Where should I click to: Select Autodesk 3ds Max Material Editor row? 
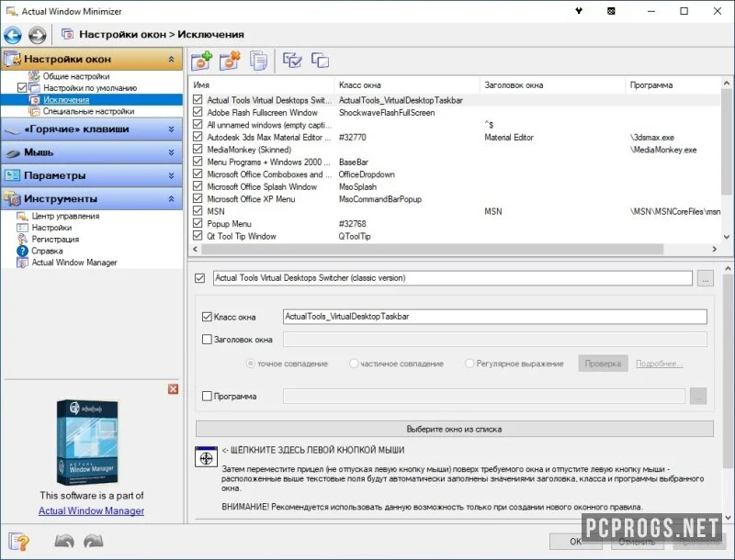(456, 137)
